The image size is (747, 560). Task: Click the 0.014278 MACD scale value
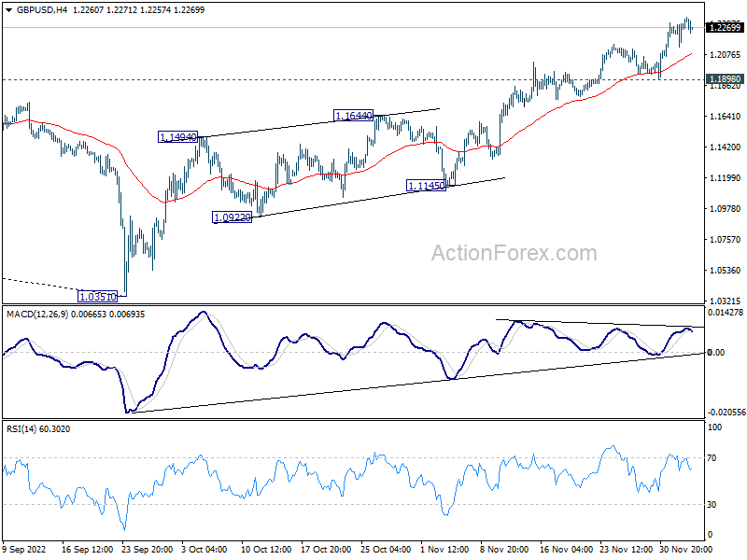(726, 313)
